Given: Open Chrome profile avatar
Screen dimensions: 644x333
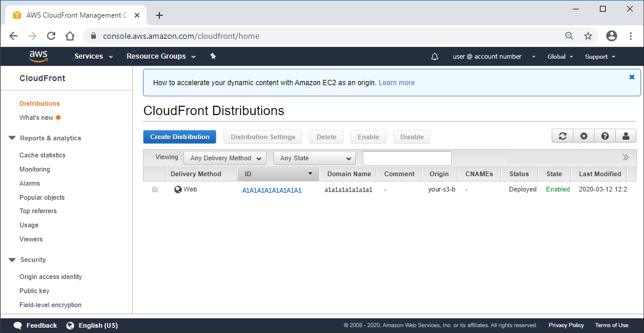Looking at the screenshot, I should click(612, 36).
